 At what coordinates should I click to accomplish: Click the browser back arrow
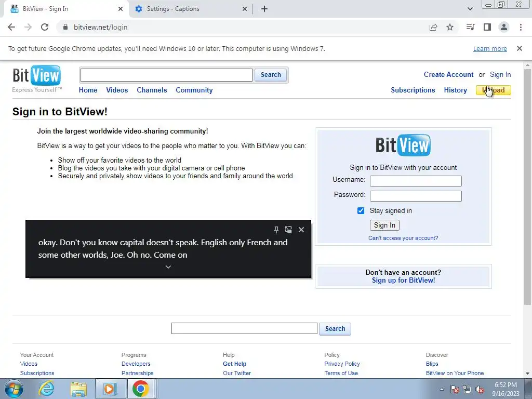(x=11, y=27)
